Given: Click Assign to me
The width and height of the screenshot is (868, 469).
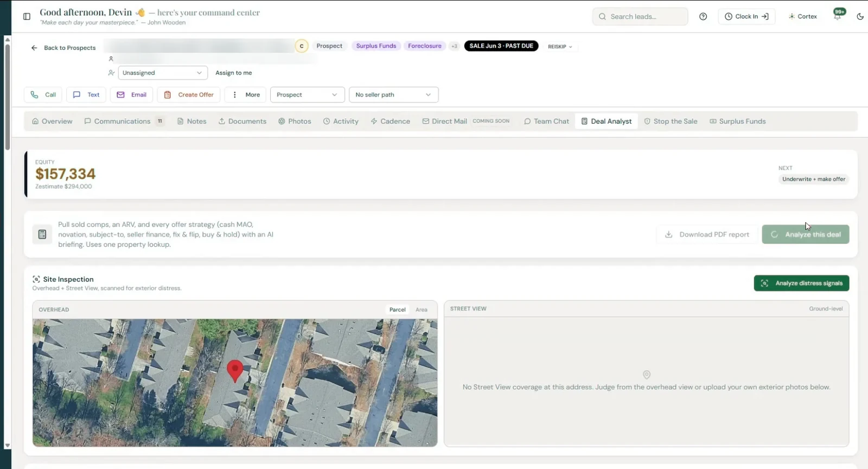Looking at the screenshot, I should [x=233, y=73].
